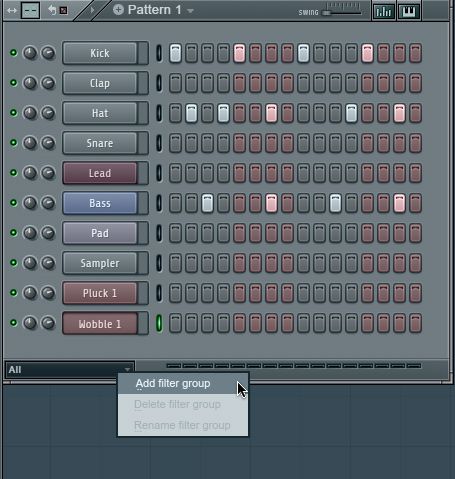Click the small arrow left of Pattern 1
455x479 pixels.
[92, 10]
